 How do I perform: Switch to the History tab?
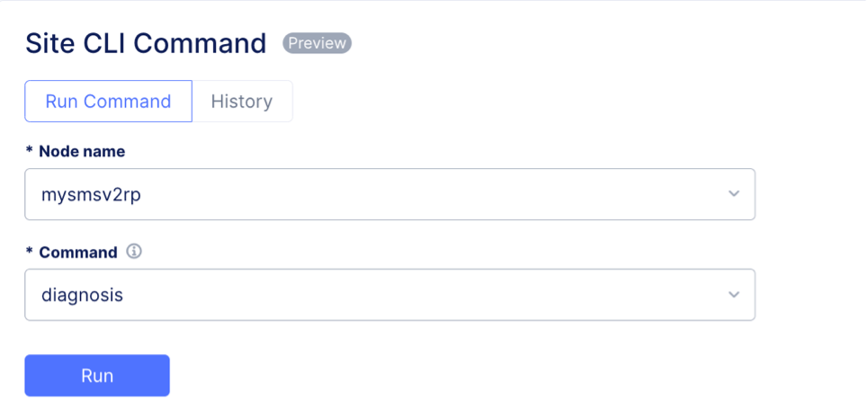tap(241, 101)
